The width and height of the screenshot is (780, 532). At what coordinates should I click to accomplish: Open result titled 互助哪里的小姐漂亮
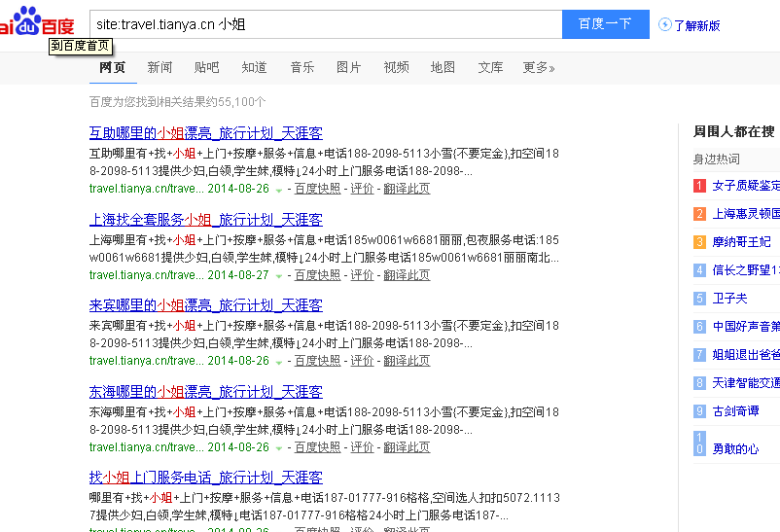[x=206, y=133]
